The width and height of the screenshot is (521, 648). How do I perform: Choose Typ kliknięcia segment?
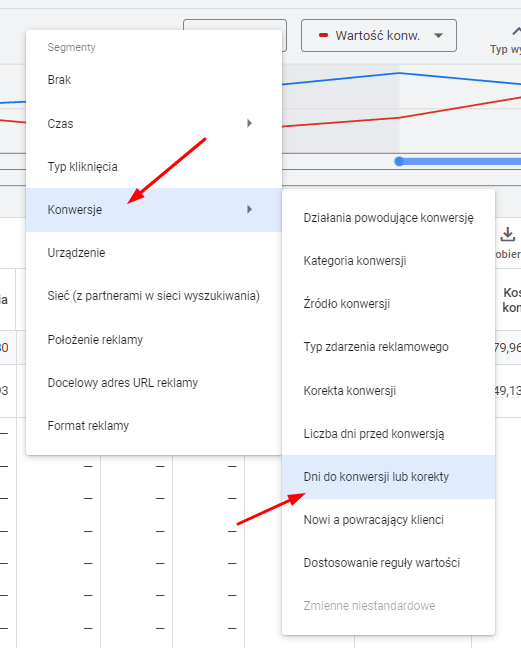154,167
